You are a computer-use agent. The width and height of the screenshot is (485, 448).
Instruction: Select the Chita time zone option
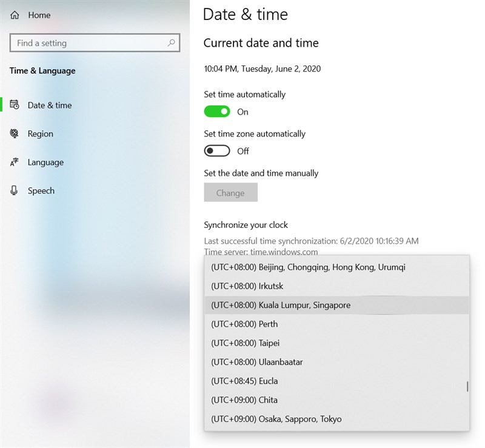(336, 400)
